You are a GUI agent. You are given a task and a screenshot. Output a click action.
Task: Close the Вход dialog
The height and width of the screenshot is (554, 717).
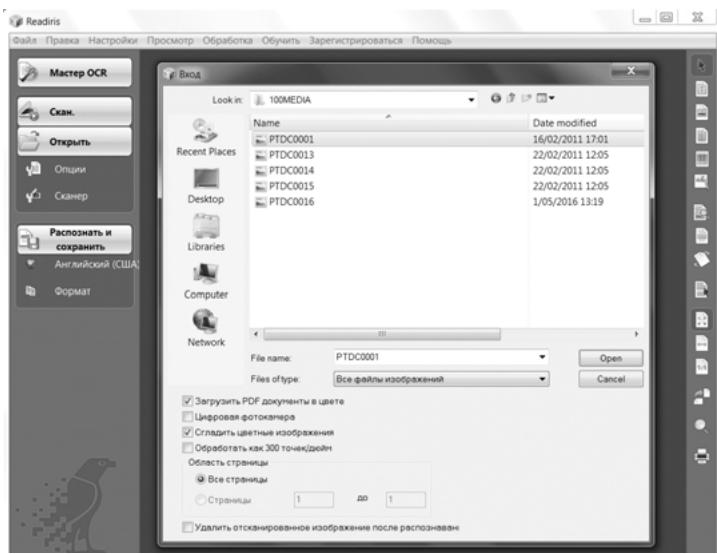click(x=631, y=71)
